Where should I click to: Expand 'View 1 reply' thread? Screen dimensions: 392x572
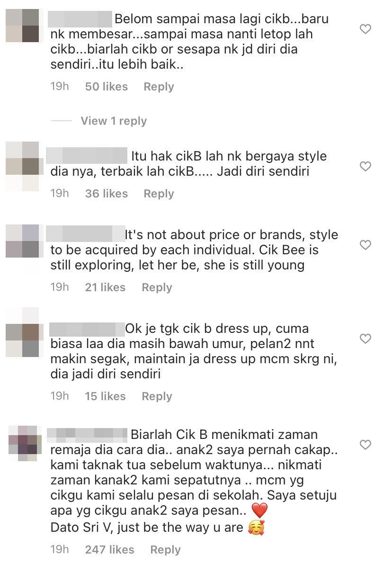(x=114, y=121)
